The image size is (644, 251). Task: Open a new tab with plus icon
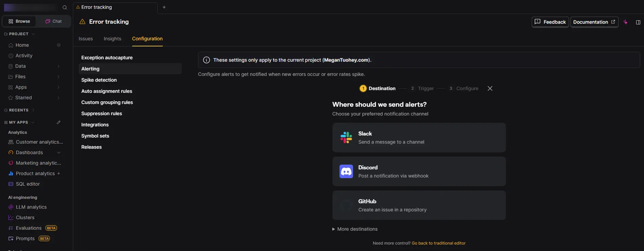click(x=164, y=7)
